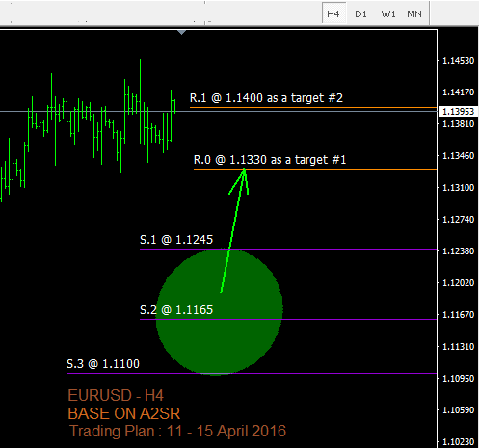Select the S.2 @ 1.1165 support label

tap(176, 310)
